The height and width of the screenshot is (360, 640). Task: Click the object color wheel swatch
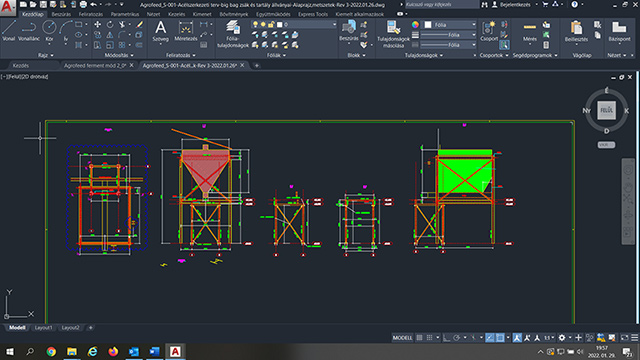[x=415, y=24]
